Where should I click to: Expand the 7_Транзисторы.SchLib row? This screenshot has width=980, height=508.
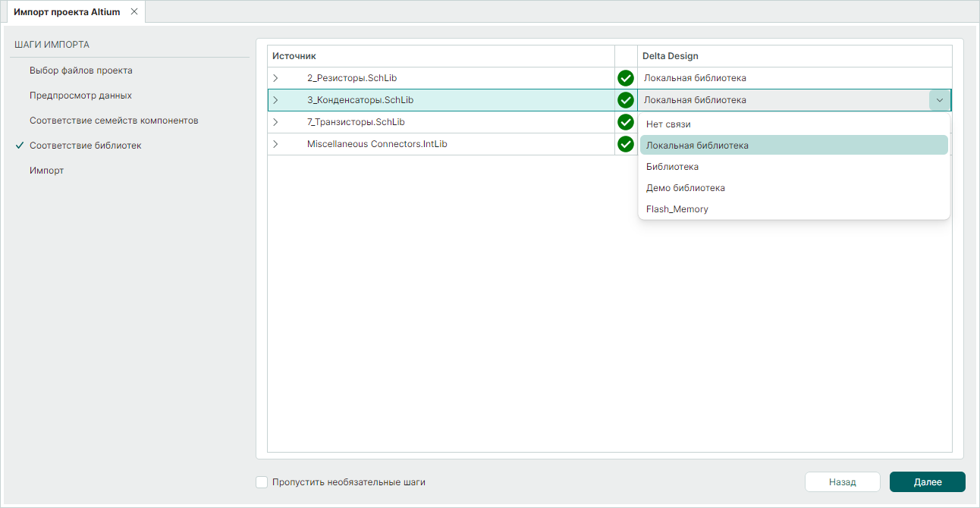pyautogui.click(x=275, y=122)
